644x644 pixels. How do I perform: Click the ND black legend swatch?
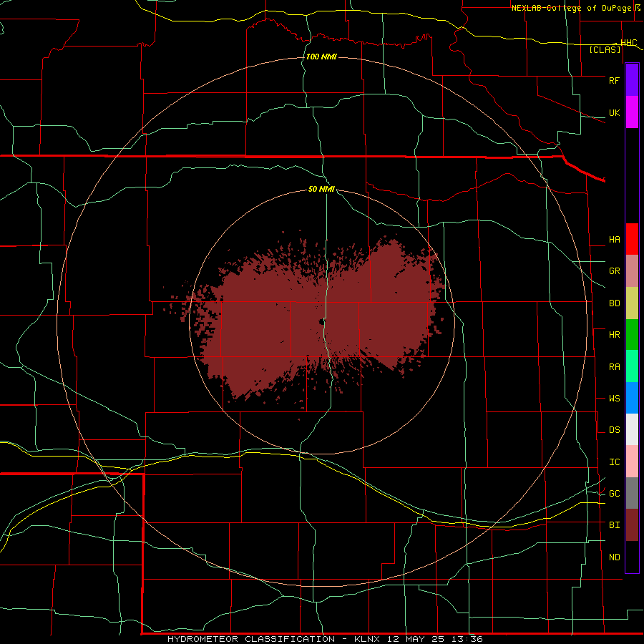[632, 557]
